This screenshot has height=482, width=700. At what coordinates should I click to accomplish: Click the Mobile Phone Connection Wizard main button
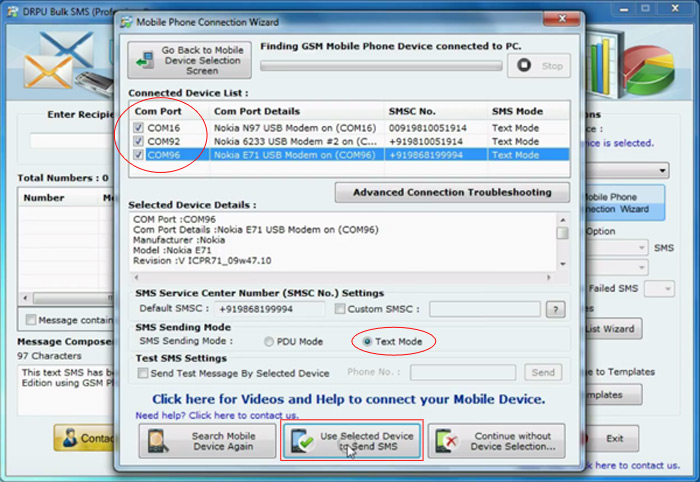click(625, 203)
